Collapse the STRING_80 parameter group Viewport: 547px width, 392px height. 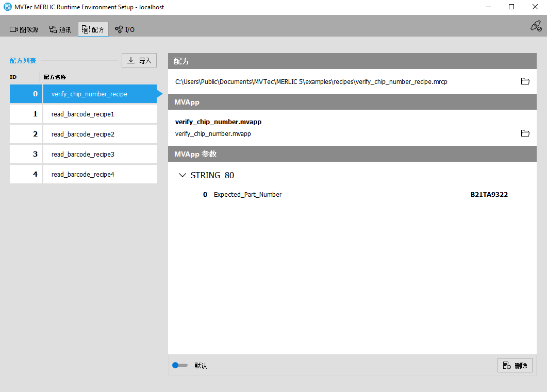182,175
